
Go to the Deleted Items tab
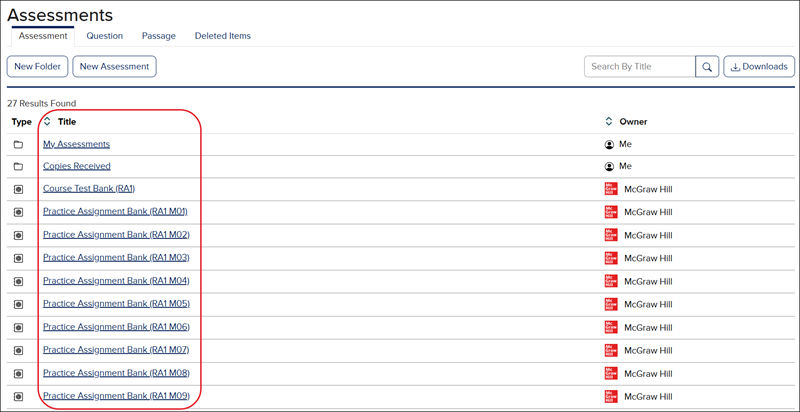(x=222, y=36)
